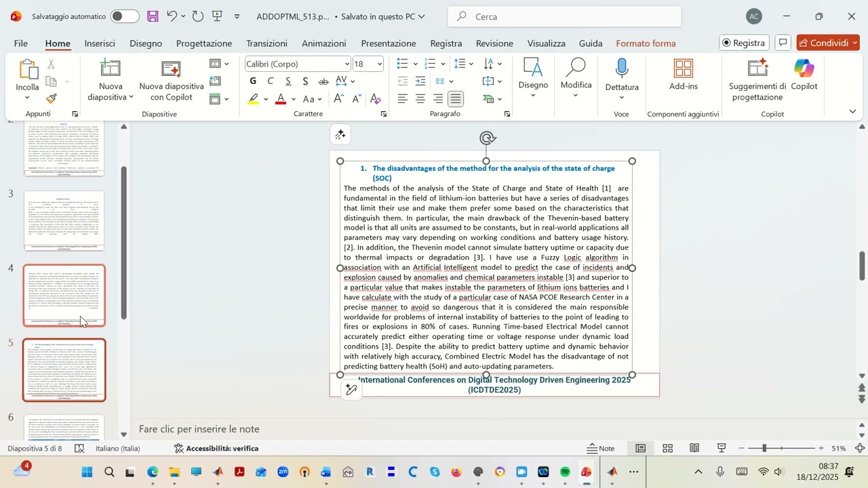Open the saved-location dropdown next to file name

pos(422,16)
